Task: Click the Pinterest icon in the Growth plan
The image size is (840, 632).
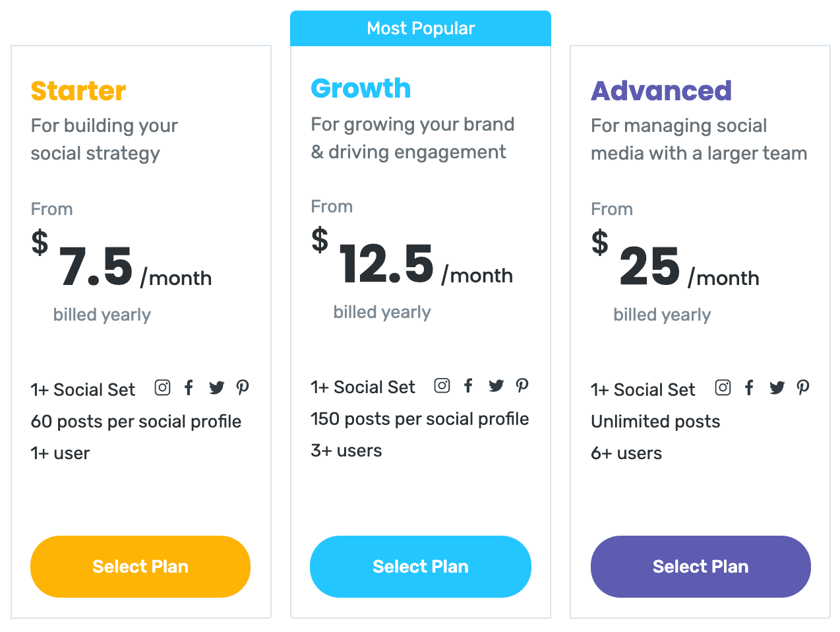Action: [522, 385]
